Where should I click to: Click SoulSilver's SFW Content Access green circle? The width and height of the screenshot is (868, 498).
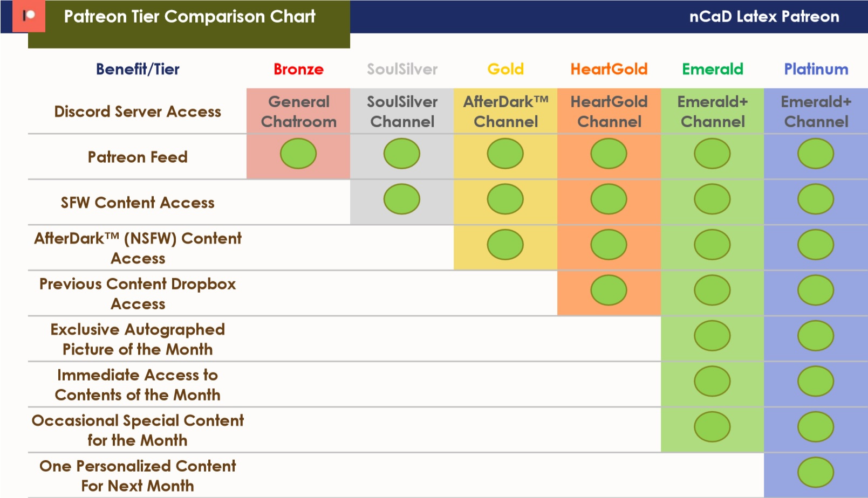click(x=402, y=199)
